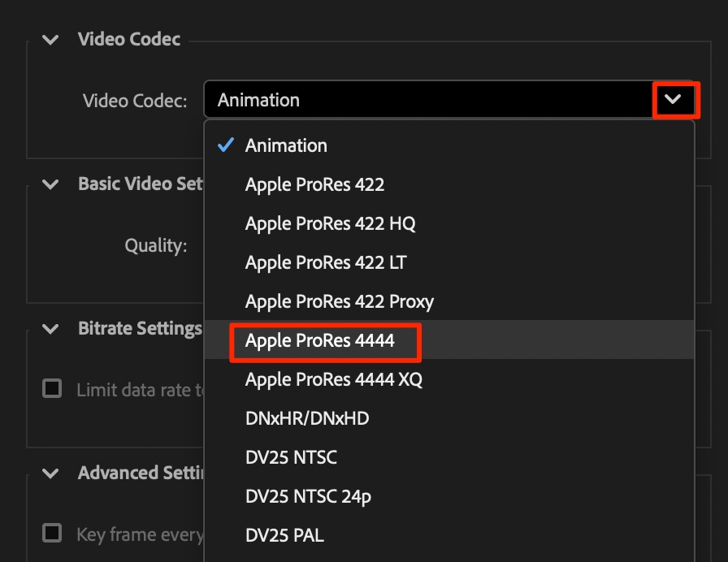Choose Apple ProRes 422 Proxy
Image resolution: width=728 pixels, height=562 pixels.
click(340, 302)
